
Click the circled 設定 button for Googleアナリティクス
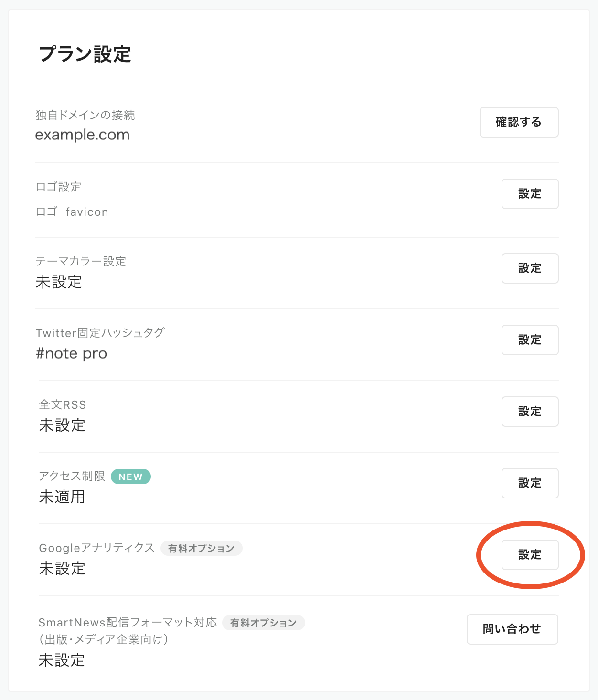coord(530,555)
